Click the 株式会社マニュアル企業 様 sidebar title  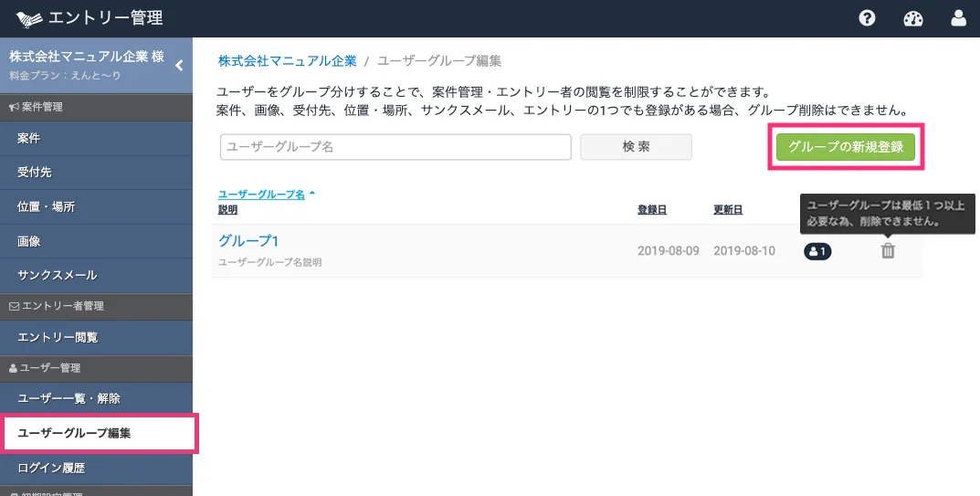point(87,57)
